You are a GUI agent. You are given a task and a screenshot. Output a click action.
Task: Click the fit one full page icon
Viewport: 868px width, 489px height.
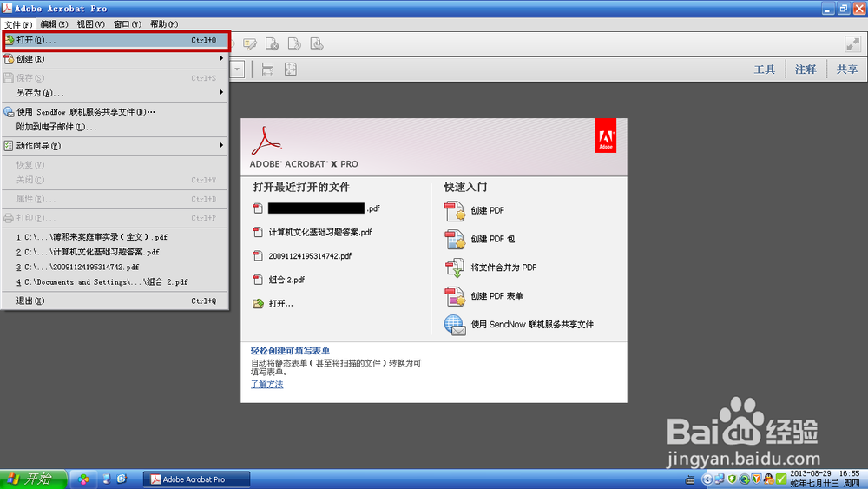(x=291, y=69)
